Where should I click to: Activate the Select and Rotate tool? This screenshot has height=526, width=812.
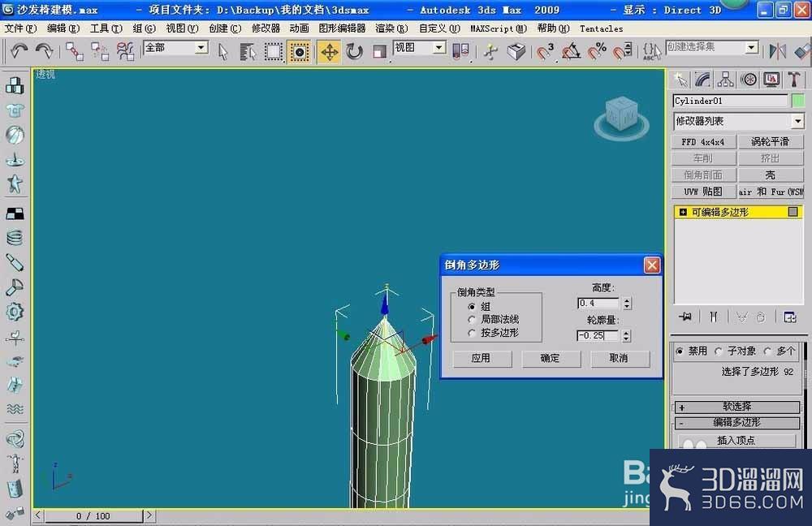[355, 52]
